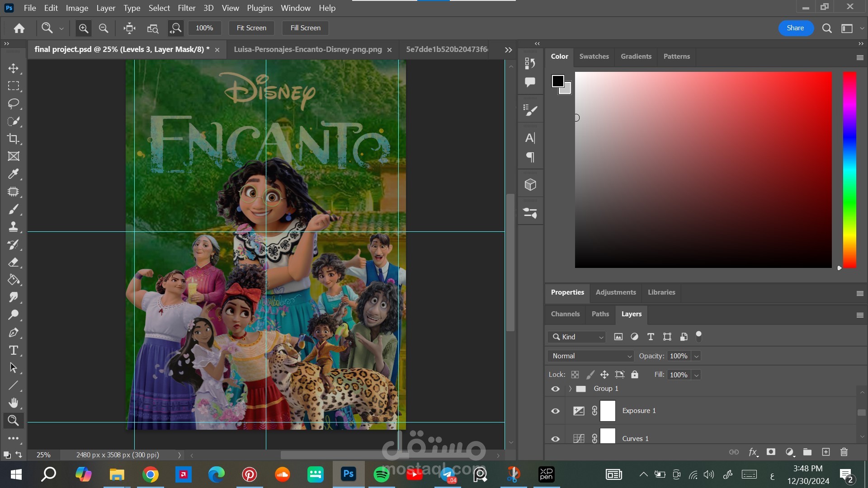Hide the Exposure 1 layer
This screenshot has width=868, height=488.
click(555, 411)
